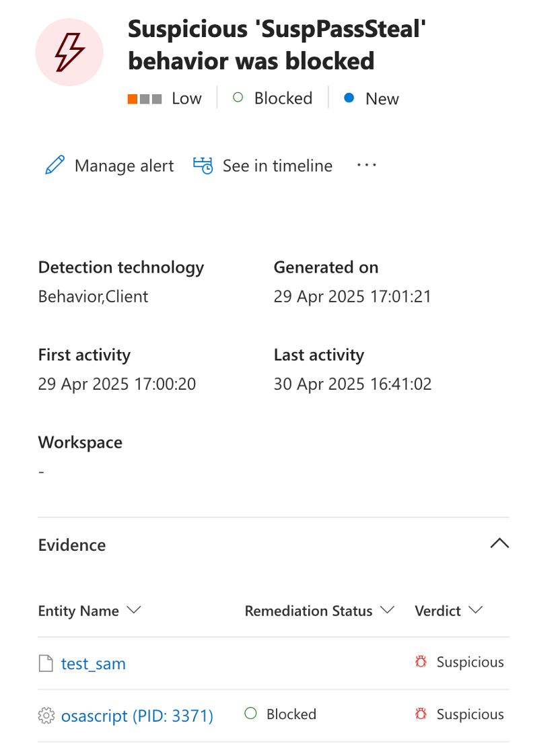Open Entity Name column sort dropdown
The width and height of the screenshot is (560, 746).
click(x=134, y=611)
